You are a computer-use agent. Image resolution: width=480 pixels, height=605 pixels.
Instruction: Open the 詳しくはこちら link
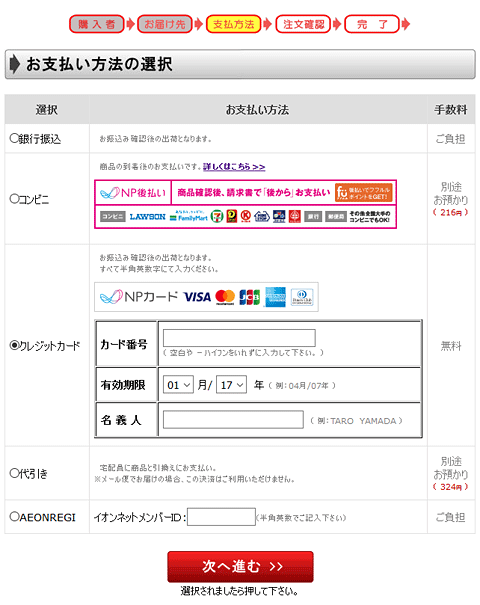234,167
